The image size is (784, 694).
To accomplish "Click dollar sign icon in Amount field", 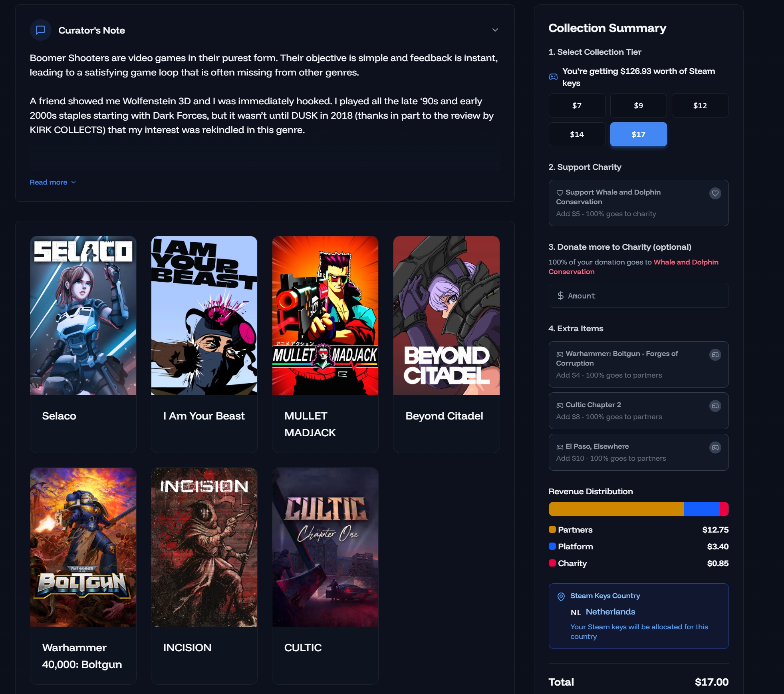I will [x=560, y=296].
